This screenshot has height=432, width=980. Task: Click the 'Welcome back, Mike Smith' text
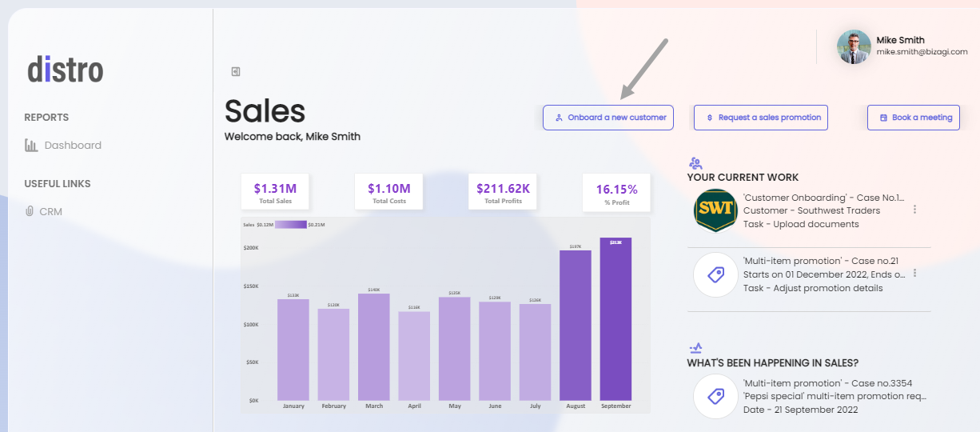293,137
